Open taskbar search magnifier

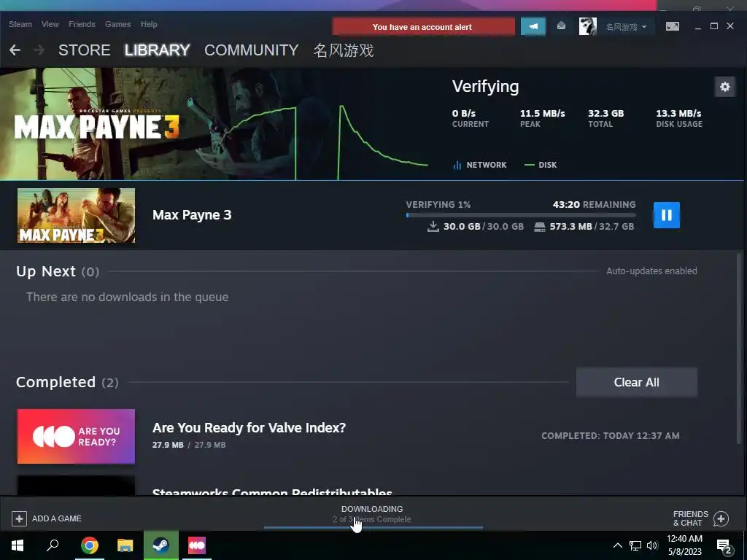click(x=53, y=545)
